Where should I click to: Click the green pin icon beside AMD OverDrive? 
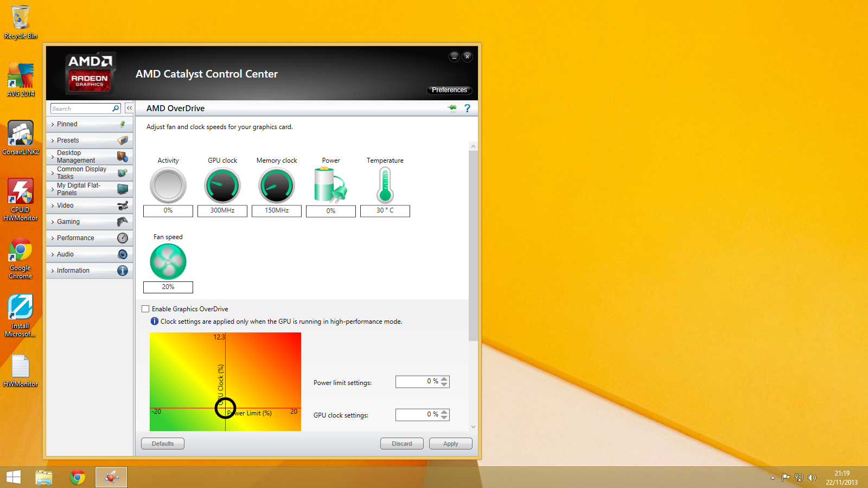pos(452,108)
